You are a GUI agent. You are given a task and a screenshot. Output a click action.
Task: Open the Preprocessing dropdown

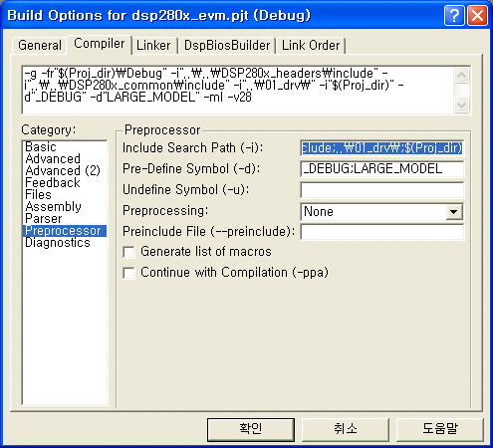click(x=454, y=211)
